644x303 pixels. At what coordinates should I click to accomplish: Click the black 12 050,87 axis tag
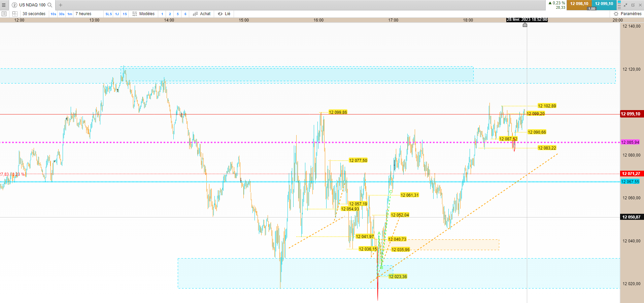tap(632, 217)
